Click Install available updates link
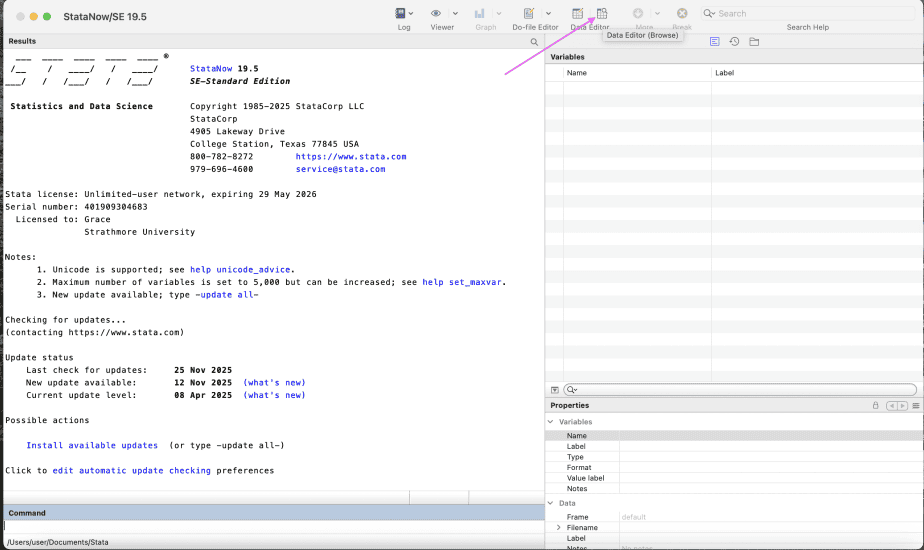Screen dimensions: 924x550 tap(92, 446)
